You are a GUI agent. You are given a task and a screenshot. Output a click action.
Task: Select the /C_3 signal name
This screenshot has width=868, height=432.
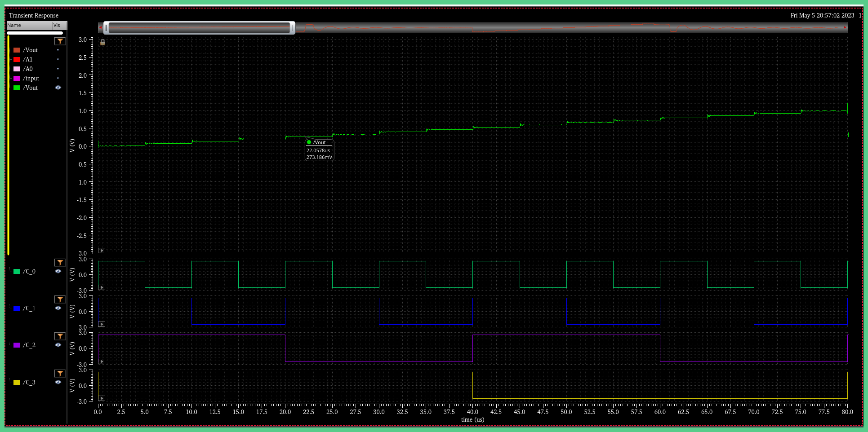pyautogui.click(x=29, y=382)
